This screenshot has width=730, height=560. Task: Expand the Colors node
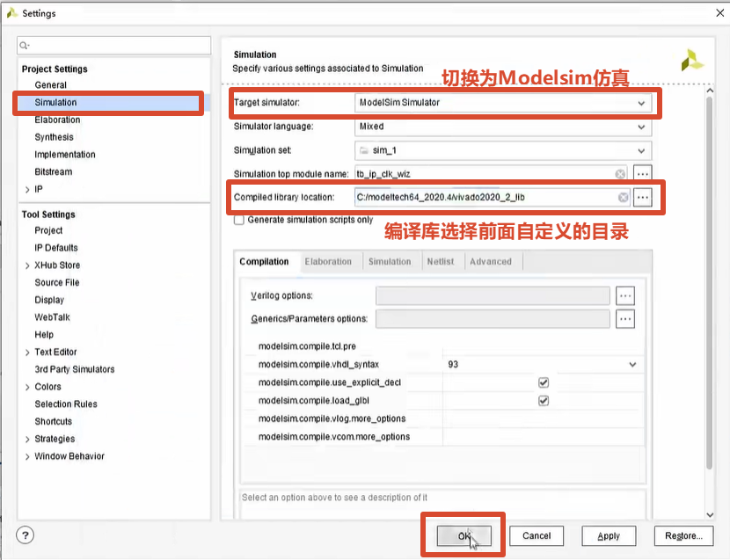pos(27,387)
